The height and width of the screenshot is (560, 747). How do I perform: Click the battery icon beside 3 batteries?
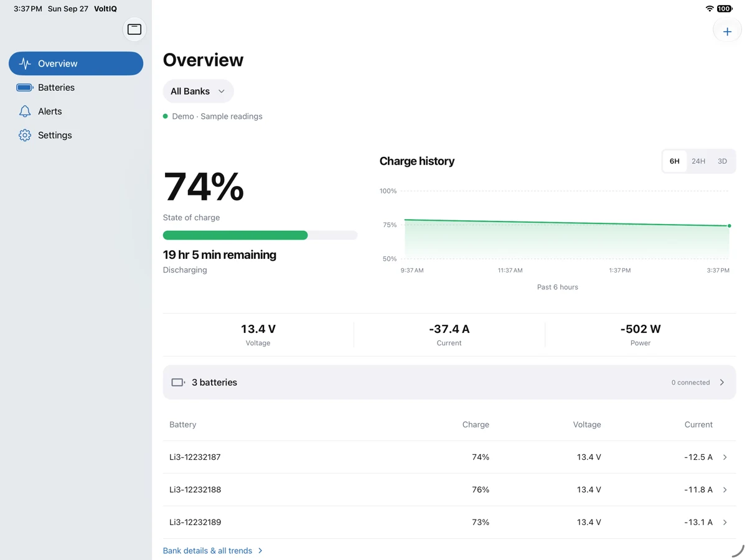point(178,382)
